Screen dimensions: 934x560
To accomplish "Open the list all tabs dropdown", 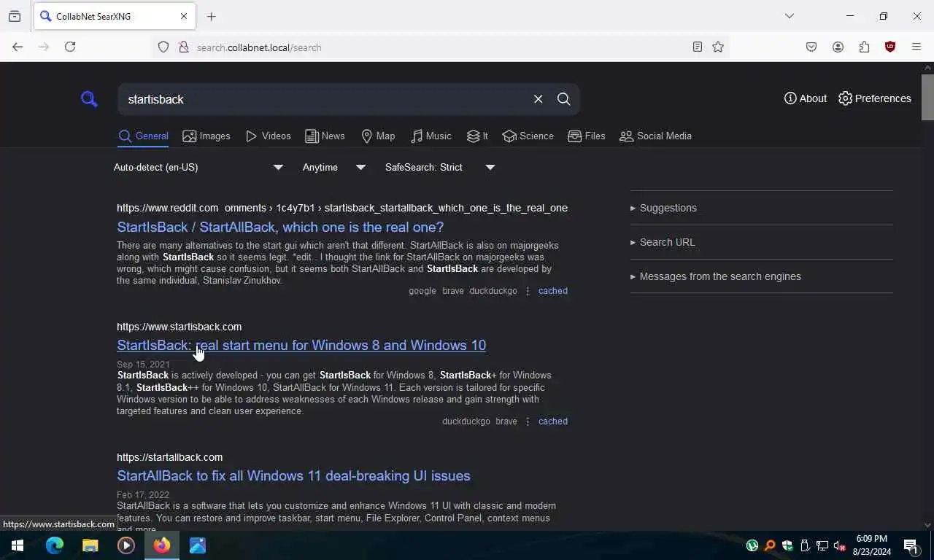I will (x=790, y=16).
